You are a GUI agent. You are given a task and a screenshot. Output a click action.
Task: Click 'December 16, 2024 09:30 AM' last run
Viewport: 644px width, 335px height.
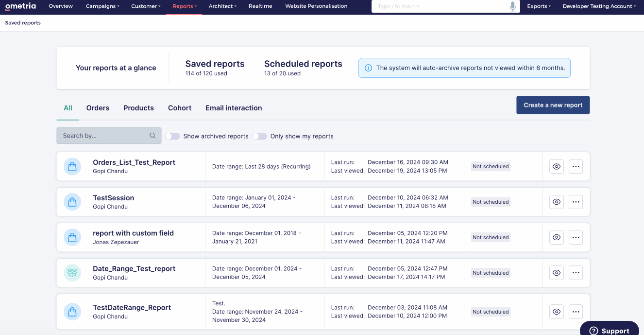[408, 162]
